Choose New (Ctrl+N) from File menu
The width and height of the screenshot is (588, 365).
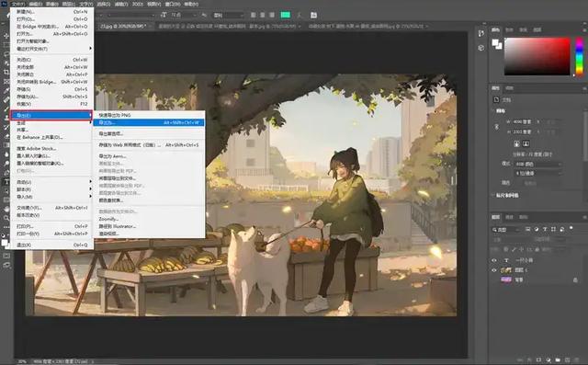51,12
